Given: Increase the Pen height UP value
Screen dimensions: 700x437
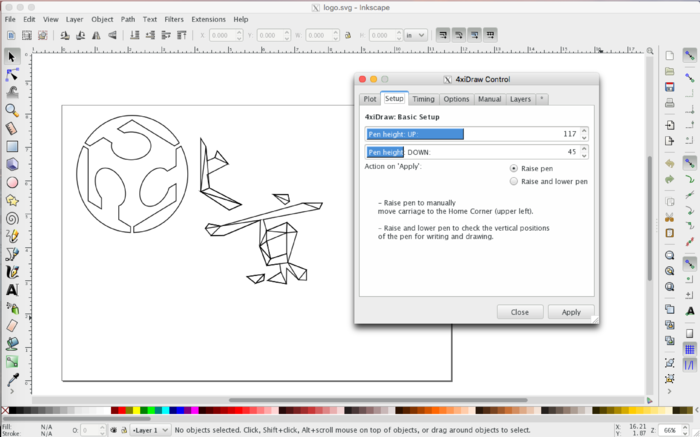Looking at the screenshot, I should 584,131.
